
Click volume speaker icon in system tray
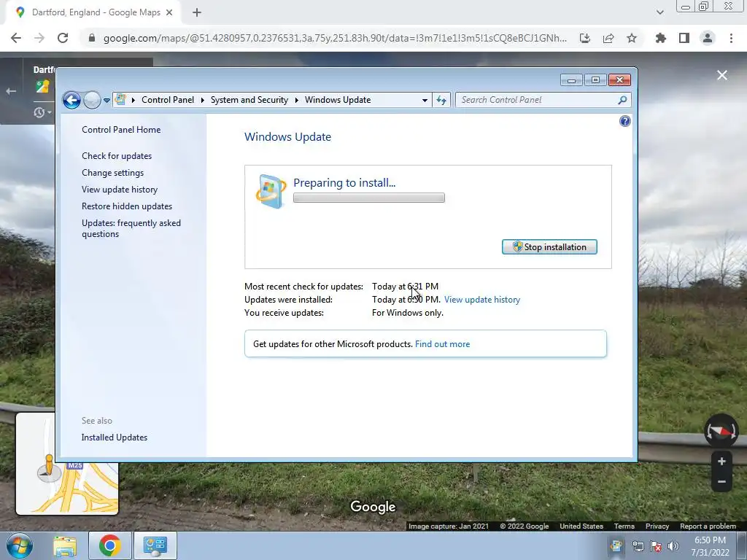pos(673,546)
